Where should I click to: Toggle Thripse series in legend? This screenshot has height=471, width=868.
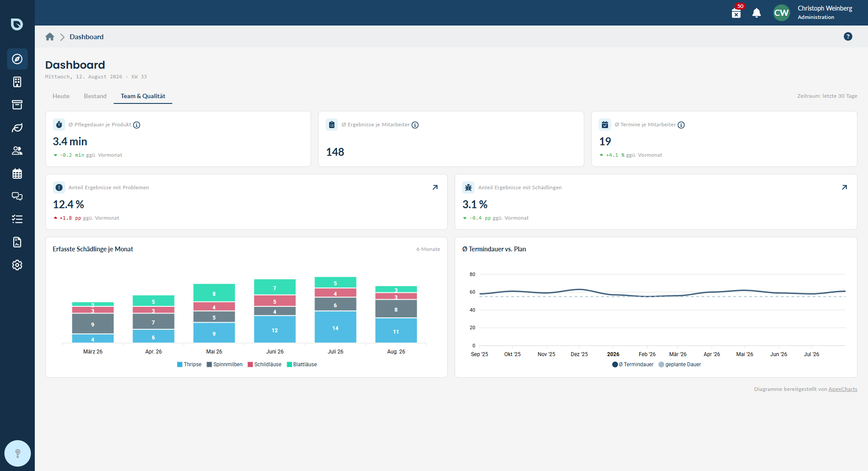coord(189,364)
